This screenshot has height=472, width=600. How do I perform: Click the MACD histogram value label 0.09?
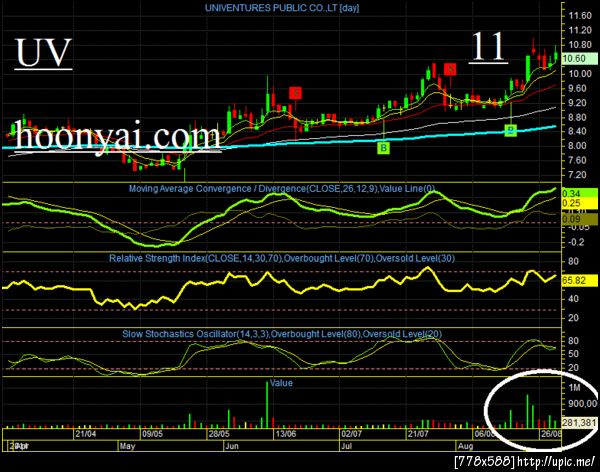coord(579,219)
